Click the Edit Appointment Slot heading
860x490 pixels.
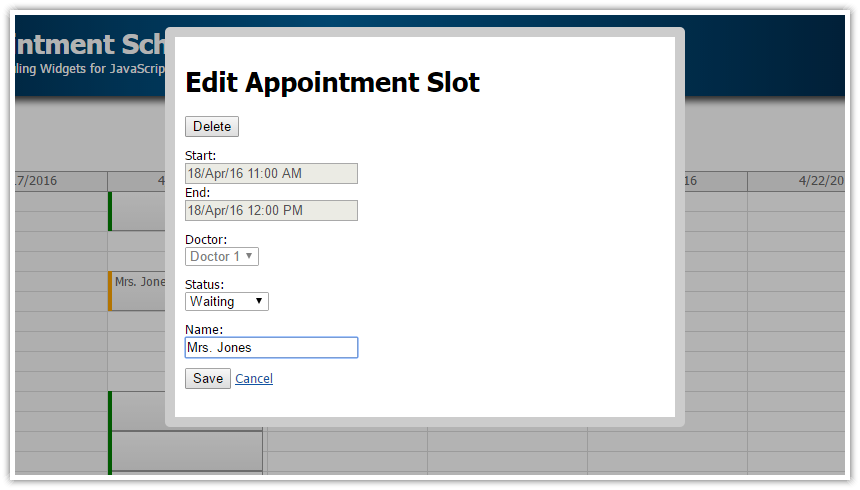(332, 82)
